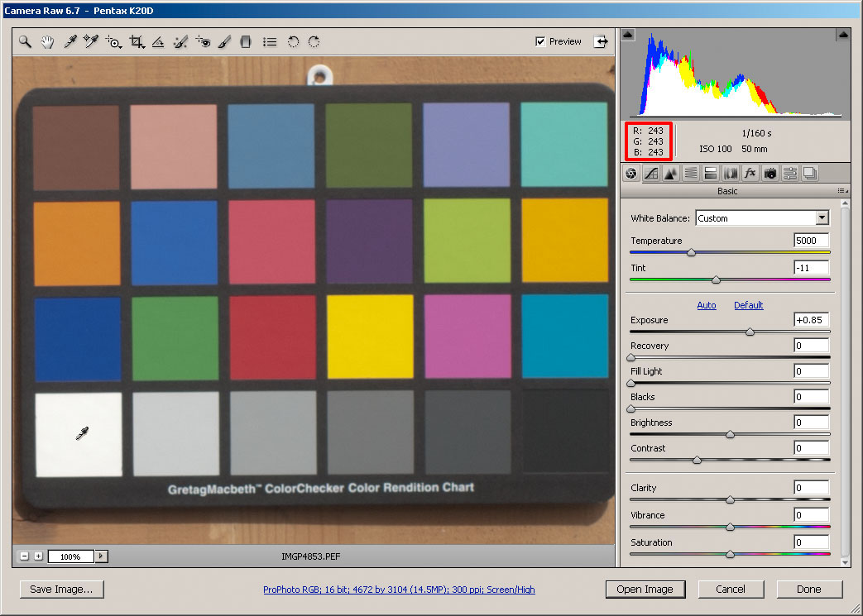Select the Crop tool
Screen dimensions: 863x616
click(137, 42)
